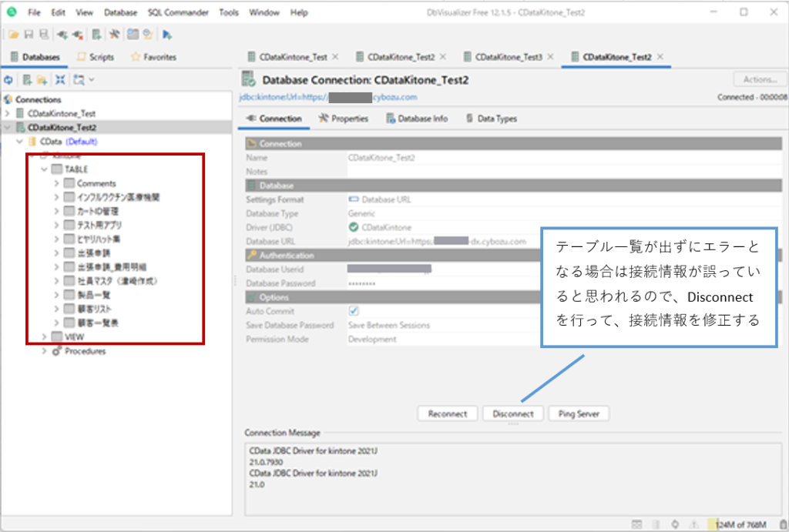The image size is (789, 532).
Task: Click the disconnect plug icon with red X
Action: pos(78,35)
